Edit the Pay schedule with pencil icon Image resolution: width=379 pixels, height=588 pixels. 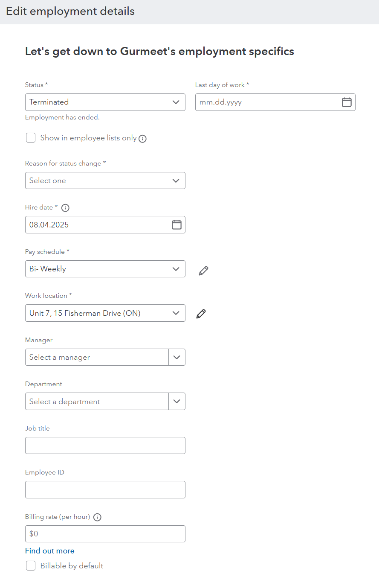(203, 271)
